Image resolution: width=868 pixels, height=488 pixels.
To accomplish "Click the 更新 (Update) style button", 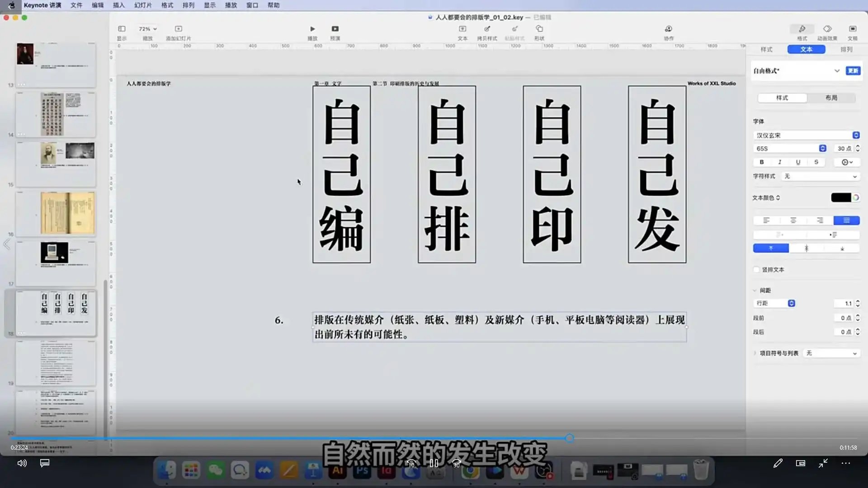I will pos(853,71).
